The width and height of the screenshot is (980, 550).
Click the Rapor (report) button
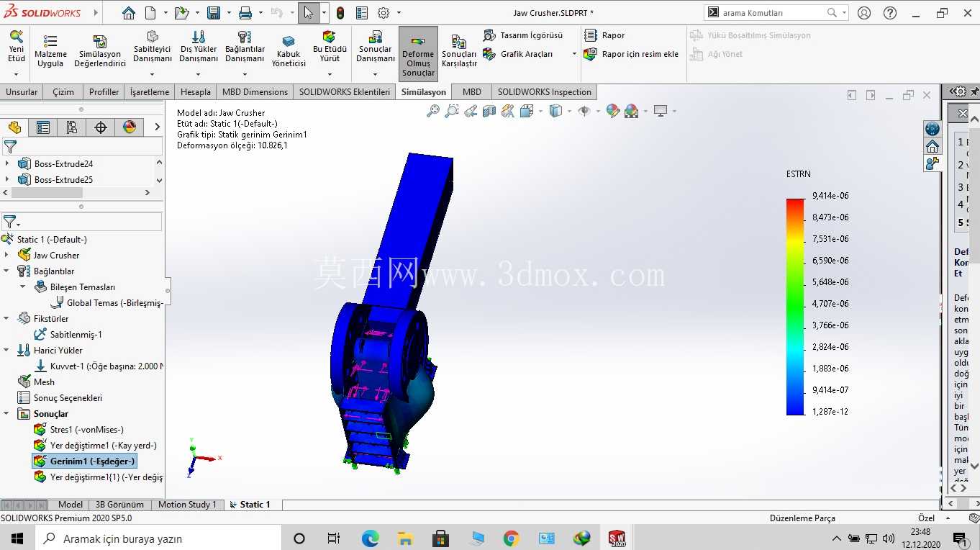pos(604,35)
